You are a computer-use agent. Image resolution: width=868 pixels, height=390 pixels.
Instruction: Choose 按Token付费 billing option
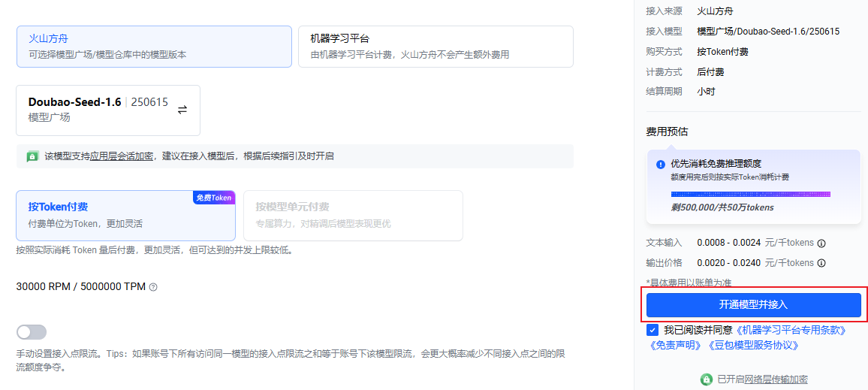(x=125, y=216)
